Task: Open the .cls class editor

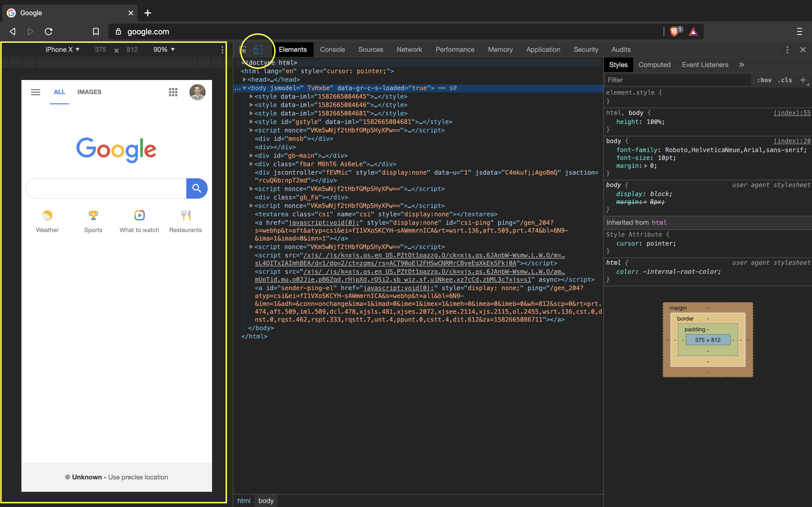Action: (785, 80)
